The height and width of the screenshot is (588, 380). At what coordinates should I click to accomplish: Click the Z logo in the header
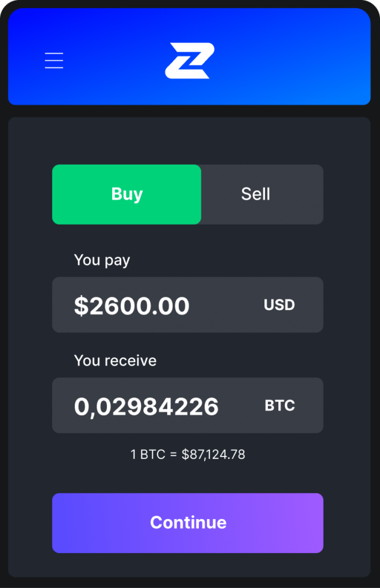coord(189,60)
